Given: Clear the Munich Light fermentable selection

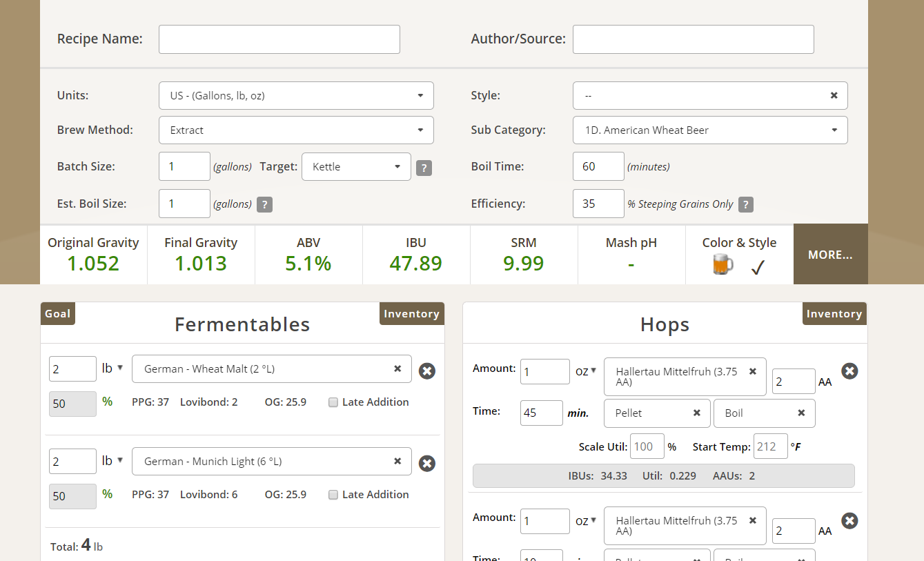Looking at the screenshot, I should click(x=397, y=461).
